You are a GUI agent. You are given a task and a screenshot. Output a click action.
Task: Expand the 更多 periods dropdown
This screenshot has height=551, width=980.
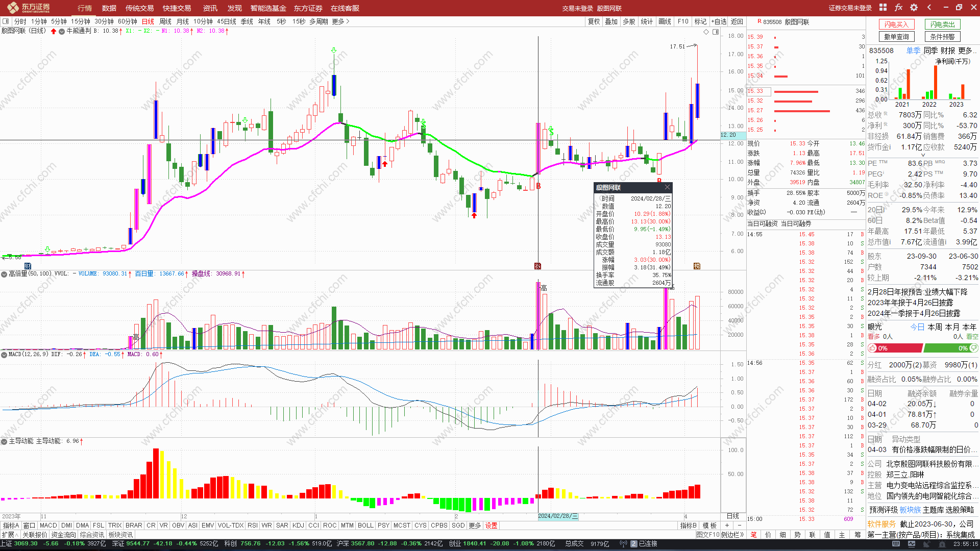click(x=340, y=21)
